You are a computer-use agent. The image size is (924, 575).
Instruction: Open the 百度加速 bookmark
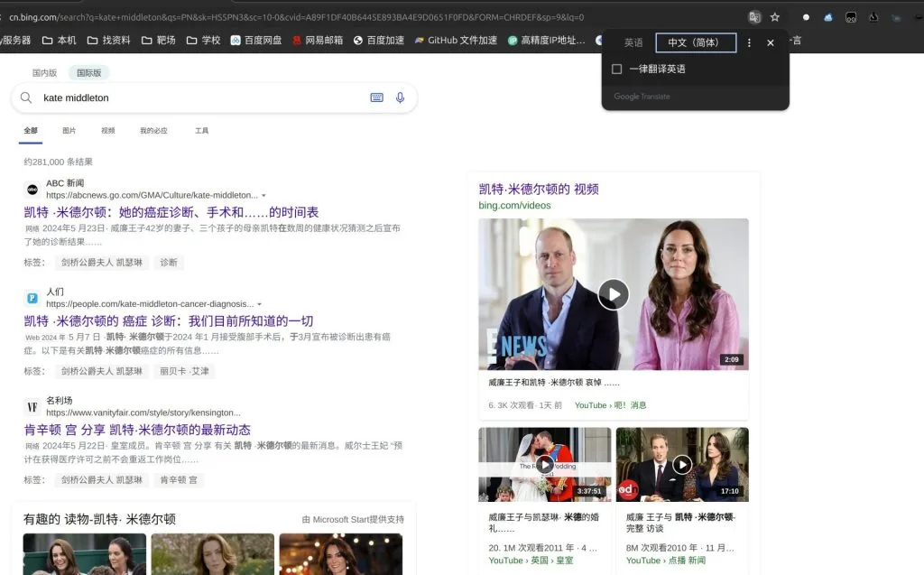pyautogui.click(x=379, y=40)
